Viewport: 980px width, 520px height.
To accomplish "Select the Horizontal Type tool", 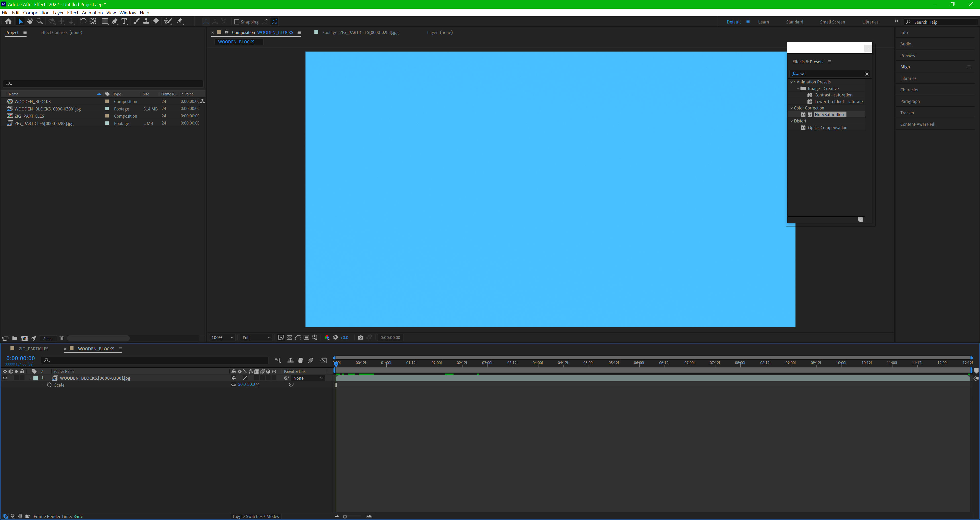I will 124,21.
